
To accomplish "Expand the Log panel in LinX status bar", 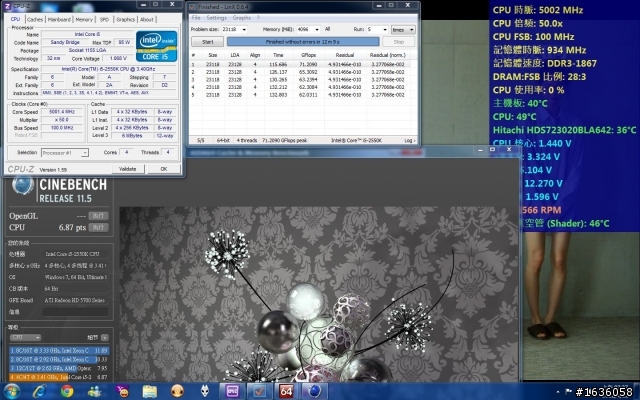I will point(410,140).
